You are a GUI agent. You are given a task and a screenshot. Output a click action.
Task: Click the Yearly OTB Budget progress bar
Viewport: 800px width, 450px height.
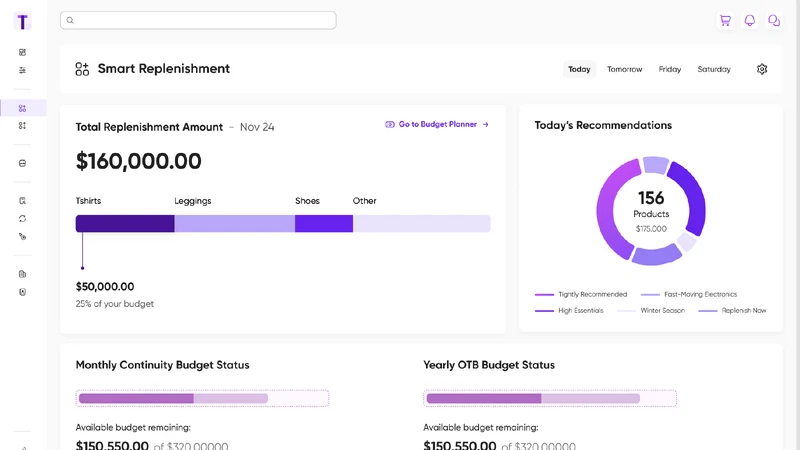[x=550, y=398]
